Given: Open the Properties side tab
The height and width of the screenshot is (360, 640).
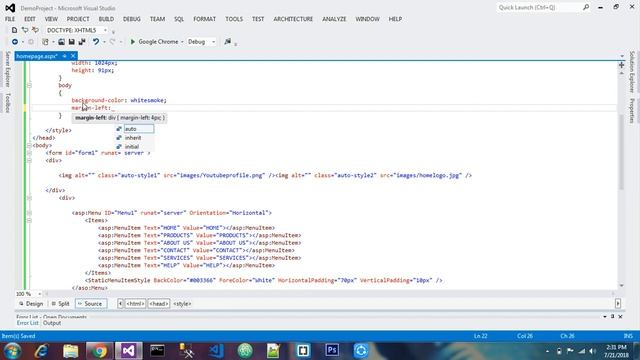Looking at the screenshot, I should [632, 111].
